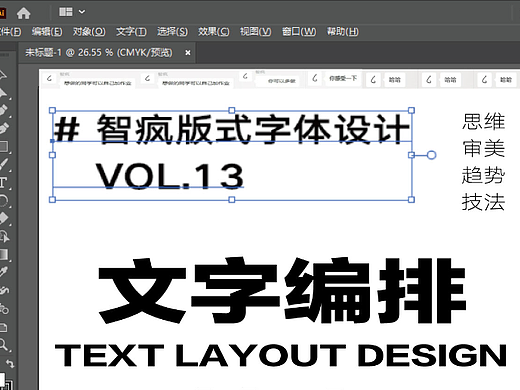The image size is (520, 390).
Task: Select the Pen tool
Action: coord(3,110)
